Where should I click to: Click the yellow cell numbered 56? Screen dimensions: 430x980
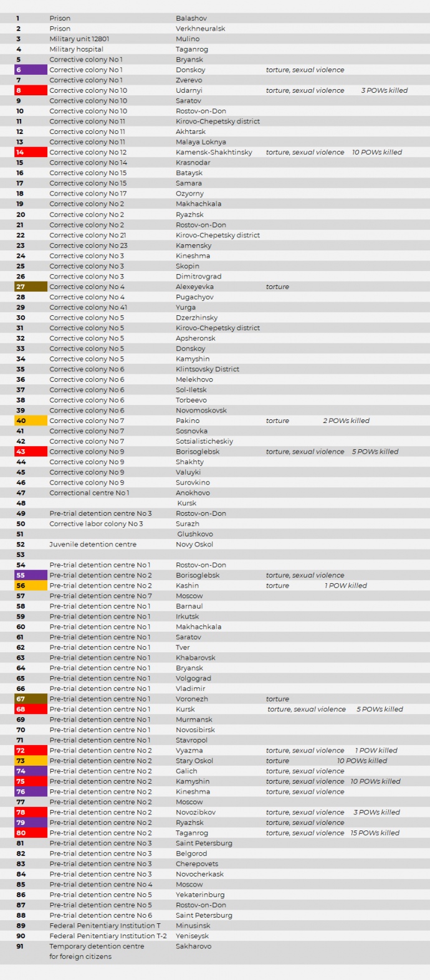(31, 586)
